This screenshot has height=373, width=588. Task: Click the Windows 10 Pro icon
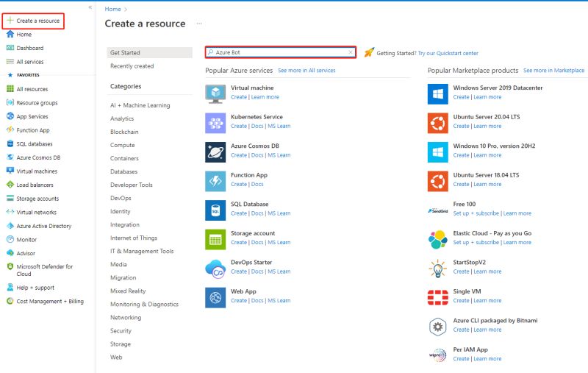[x=437, y=152]
